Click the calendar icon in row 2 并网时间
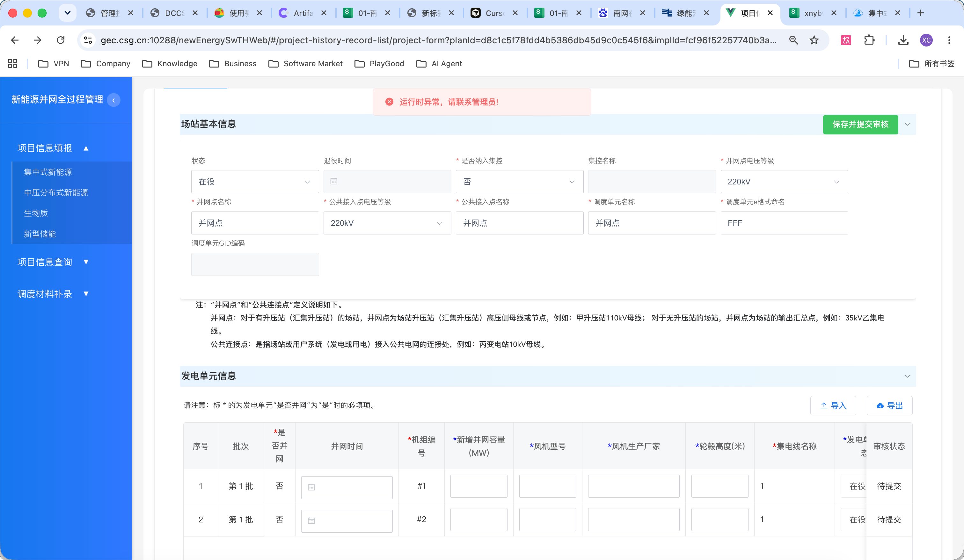This screenshot has width=964, height=560. [311, 521]
